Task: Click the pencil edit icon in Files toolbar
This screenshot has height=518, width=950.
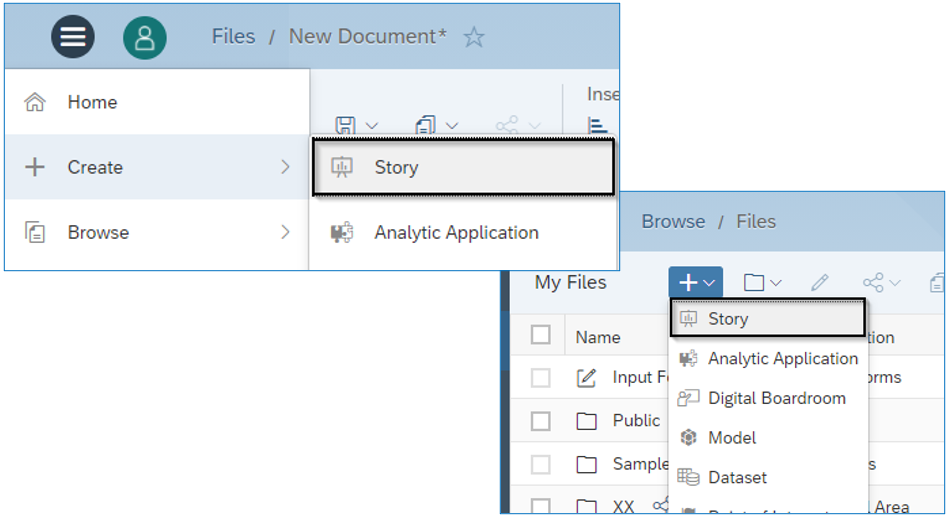Action: point(820,282)
